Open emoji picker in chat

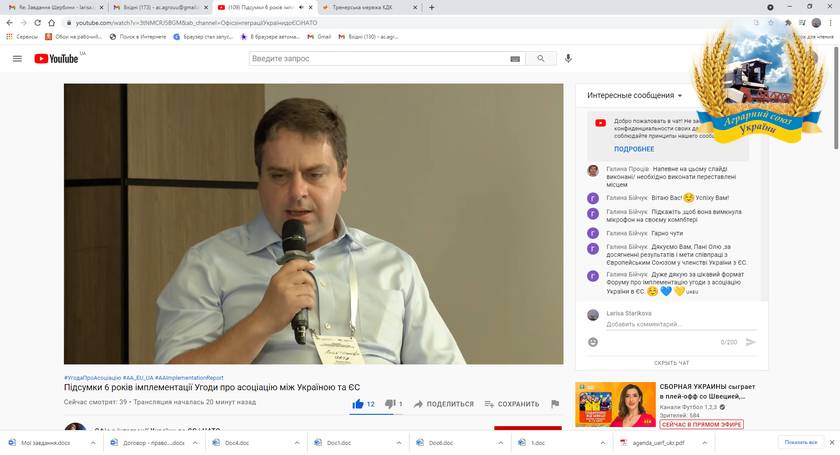592,342
